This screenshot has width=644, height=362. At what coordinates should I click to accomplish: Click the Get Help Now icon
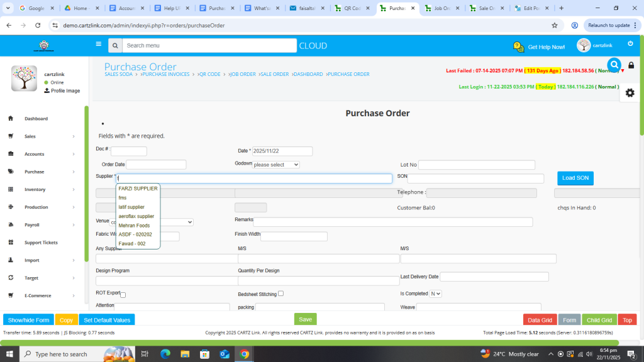(518, 47)
